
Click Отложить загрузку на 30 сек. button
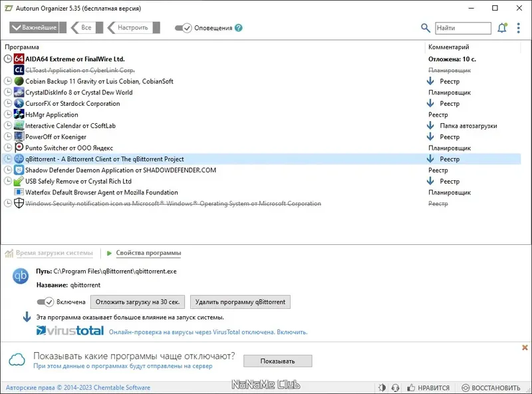click(x=138, y=302)
